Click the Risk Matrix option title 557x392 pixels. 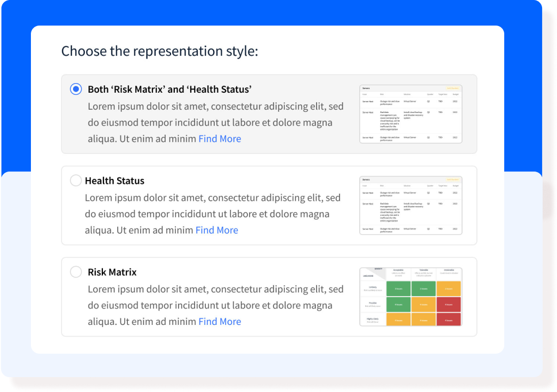tap(112, 272)
